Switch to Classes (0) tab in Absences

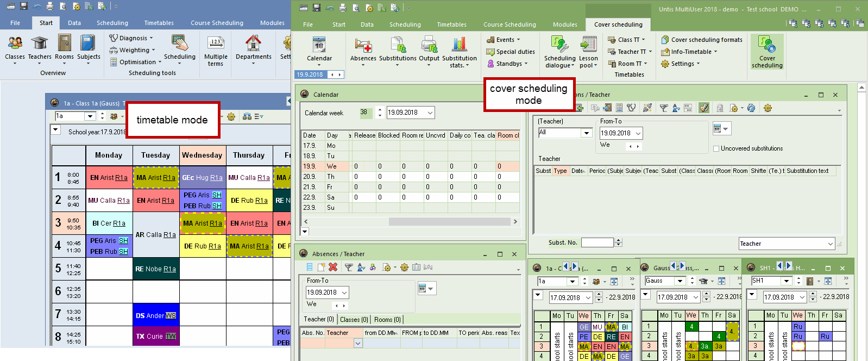(x=354, y=320)
